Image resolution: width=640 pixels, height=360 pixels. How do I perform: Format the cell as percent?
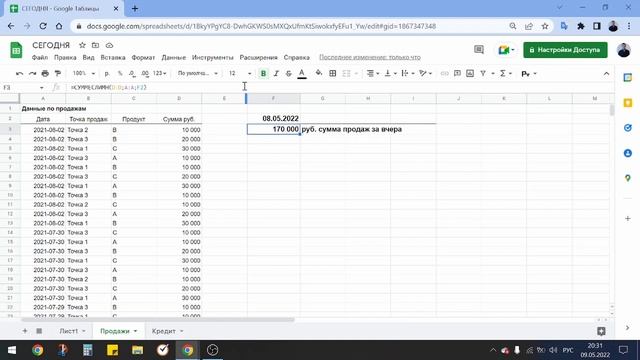coord(120,73)
